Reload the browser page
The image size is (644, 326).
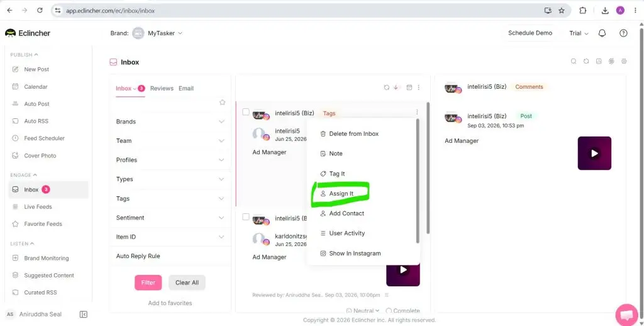40,11
